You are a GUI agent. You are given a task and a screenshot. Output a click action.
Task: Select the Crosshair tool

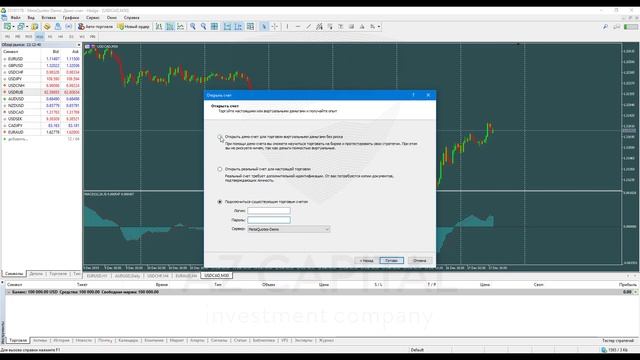click(275, 27)
